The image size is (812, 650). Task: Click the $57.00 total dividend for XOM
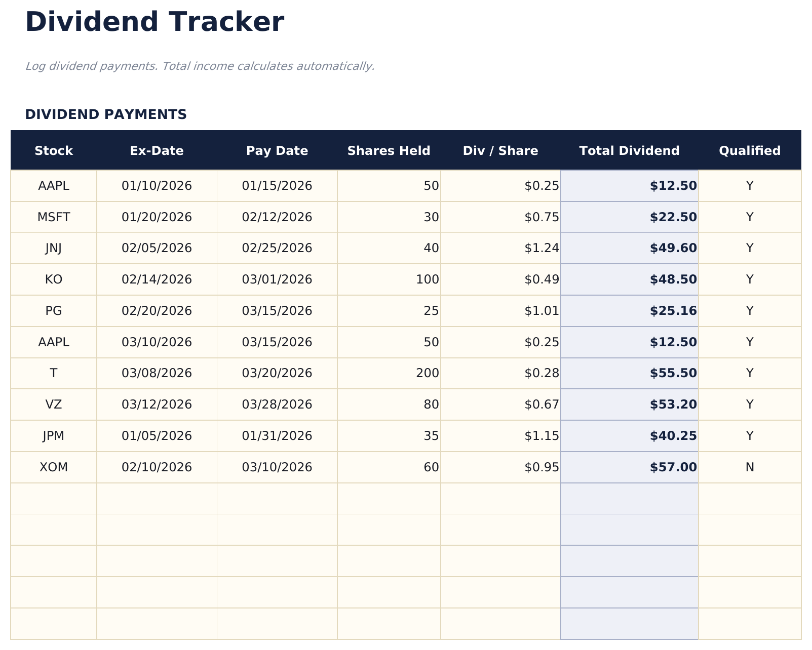tap(673, 467)
